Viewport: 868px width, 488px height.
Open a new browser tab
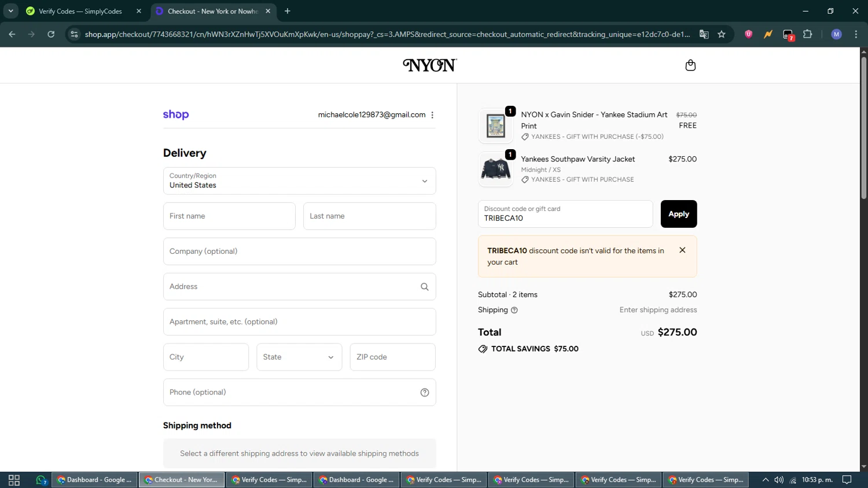click(288, 11)
